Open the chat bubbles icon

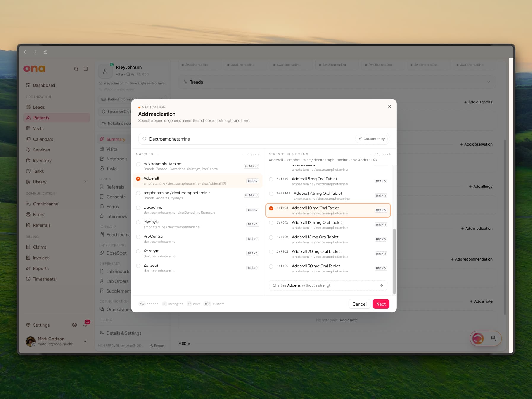pyautogui.click(x=494, y=339)
